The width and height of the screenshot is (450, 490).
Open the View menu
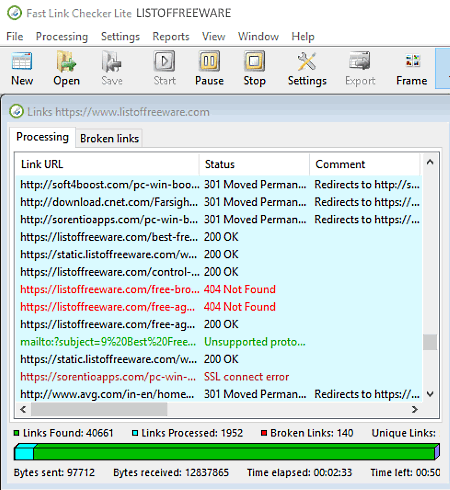coord(213,36)
